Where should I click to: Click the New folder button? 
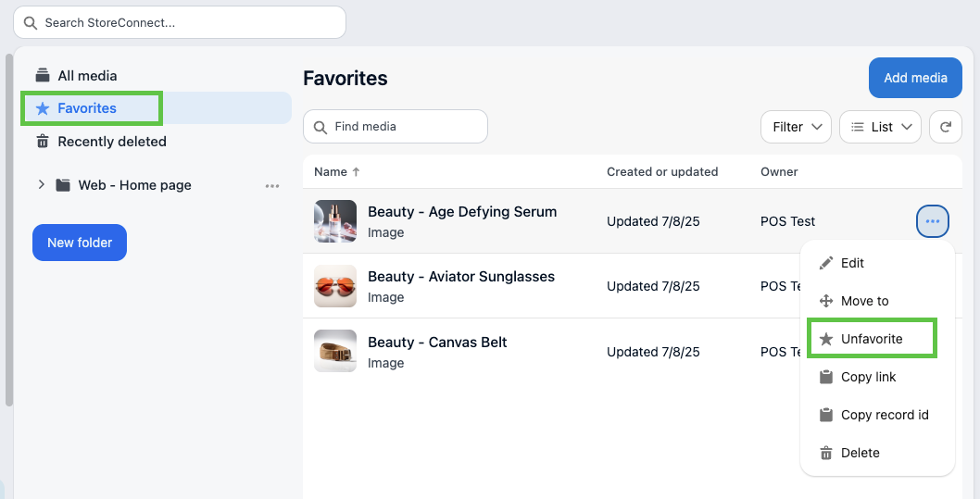coord(80,243)
